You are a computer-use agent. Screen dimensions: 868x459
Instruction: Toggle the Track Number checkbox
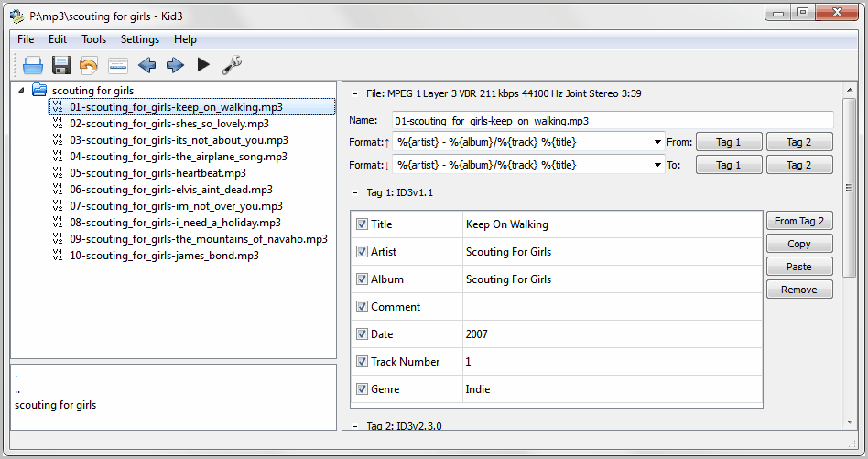pos(362,362)
